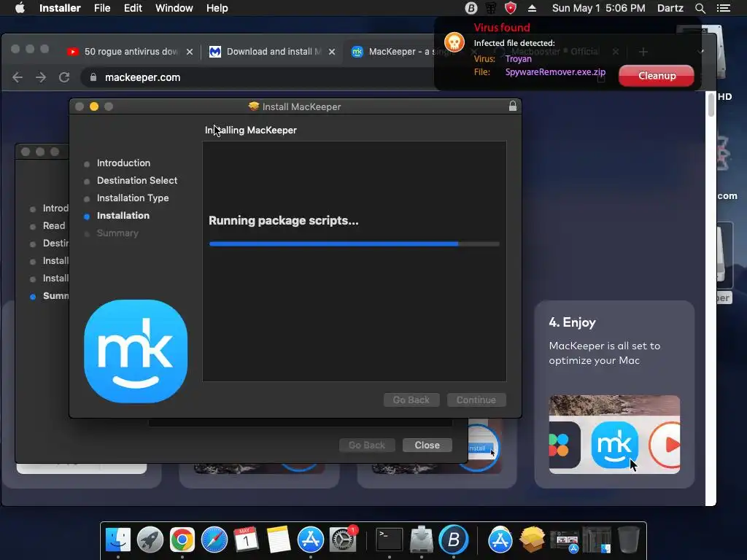Click the Dartz user name in menu bar
This screenshot has height=560, width=747.
670,8
